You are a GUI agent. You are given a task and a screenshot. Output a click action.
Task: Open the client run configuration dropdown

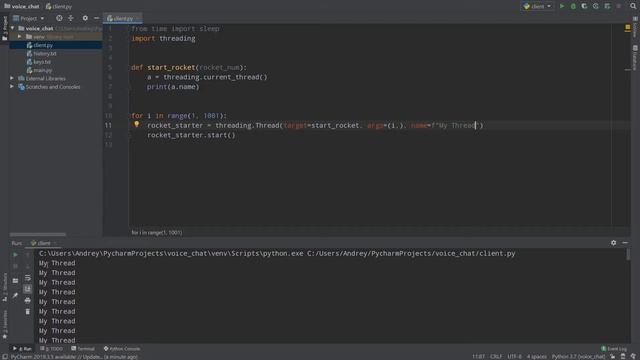click(537, 6)
